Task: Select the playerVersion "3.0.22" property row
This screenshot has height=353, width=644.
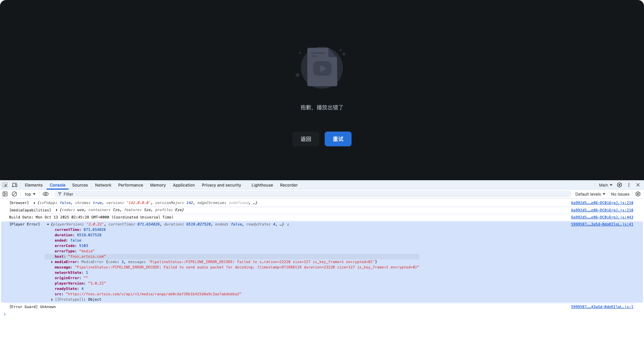Action: pyautogui.click(x=80, y=284)
